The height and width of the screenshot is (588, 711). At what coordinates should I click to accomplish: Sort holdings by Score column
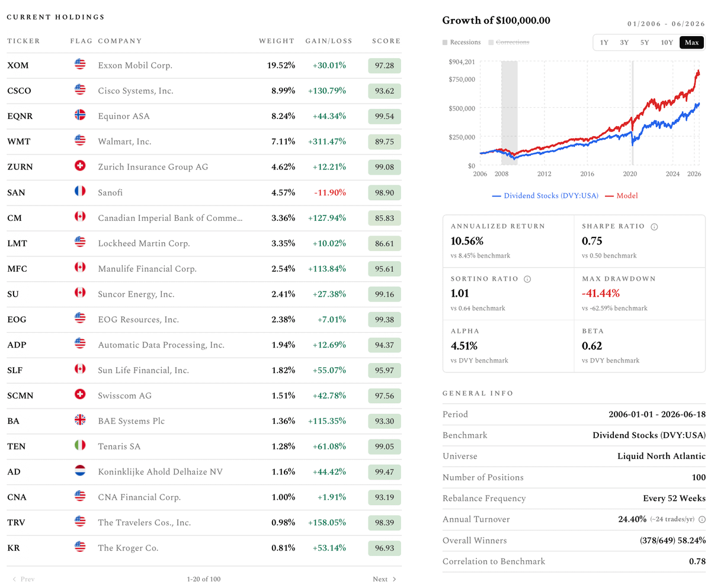point(386,41)
